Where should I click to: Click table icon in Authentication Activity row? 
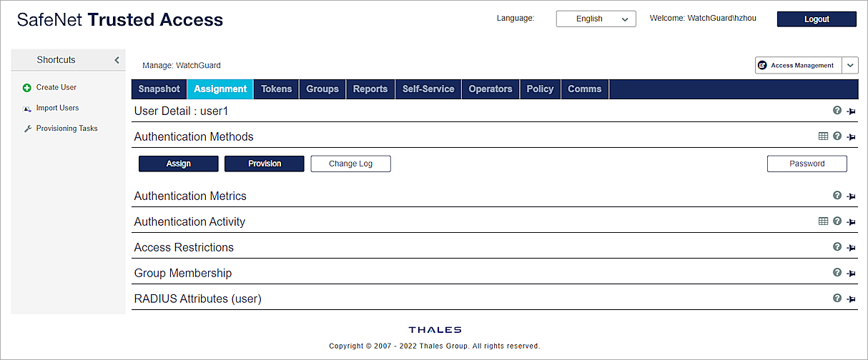click(x=823, y=221)
